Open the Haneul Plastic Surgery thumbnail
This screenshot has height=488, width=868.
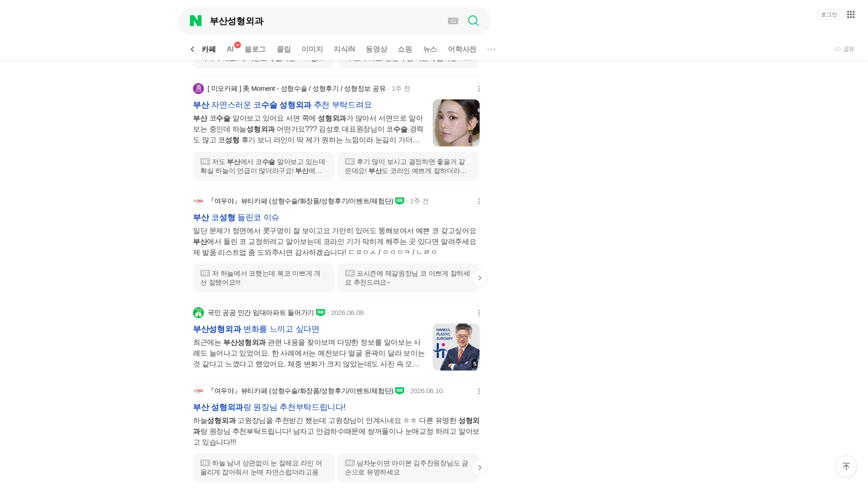tap(456, 347)
